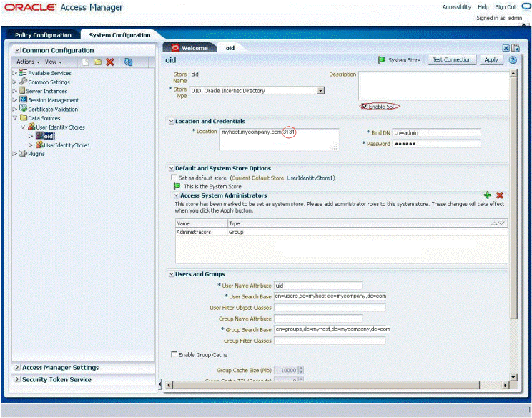Image resolution: width=532 pixels, height=418 pixels.
Task: Click the UserIdentityStore1 icon
Action: coord(39,145)
